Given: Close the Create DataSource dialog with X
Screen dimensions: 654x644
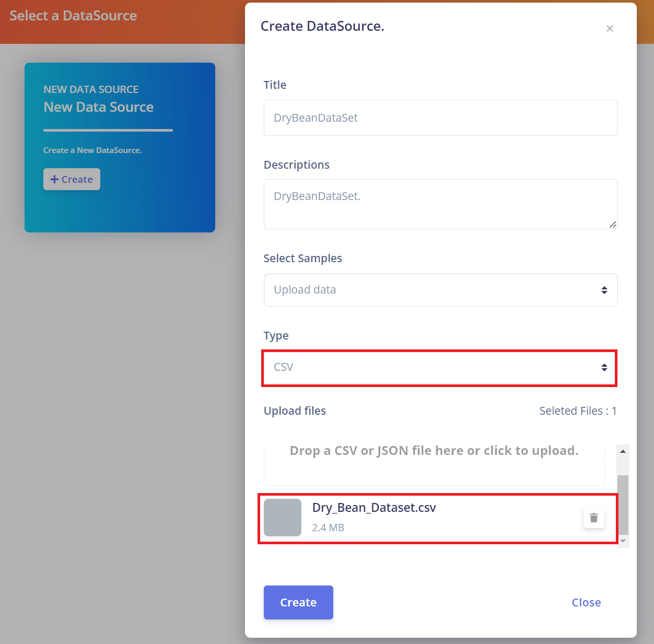Looking at the screenshot, I should tap(610, 29).
